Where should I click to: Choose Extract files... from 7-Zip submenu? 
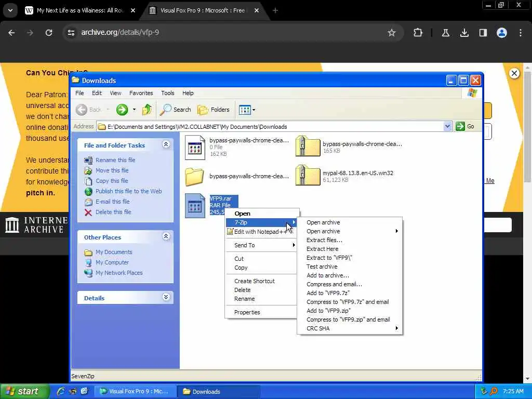(350, 240)
